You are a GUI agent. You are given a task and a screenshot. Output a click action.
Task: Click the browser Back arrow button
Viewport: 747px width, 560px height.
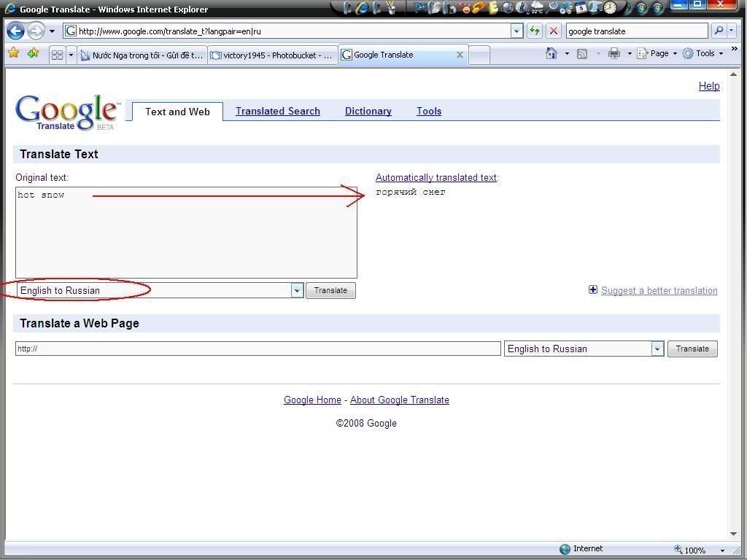pyautogui.click(x=15, y=31)
